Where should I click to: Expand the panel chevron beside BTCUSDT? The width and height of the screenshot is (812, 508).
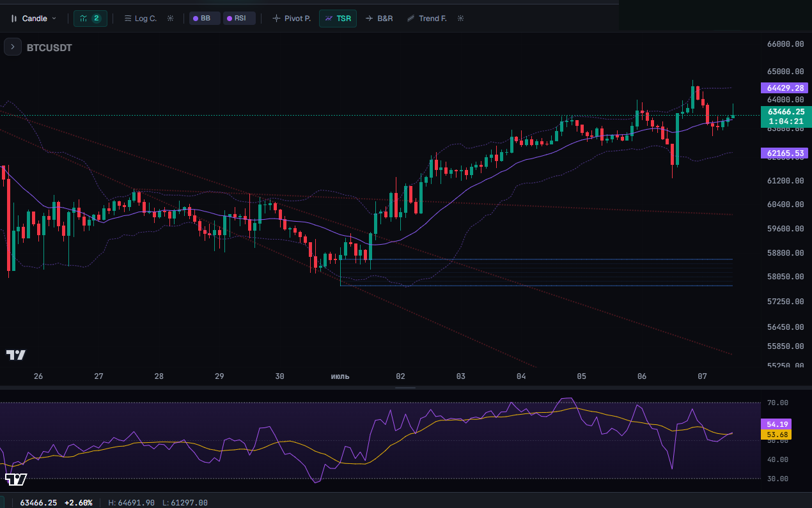point(12,47)
